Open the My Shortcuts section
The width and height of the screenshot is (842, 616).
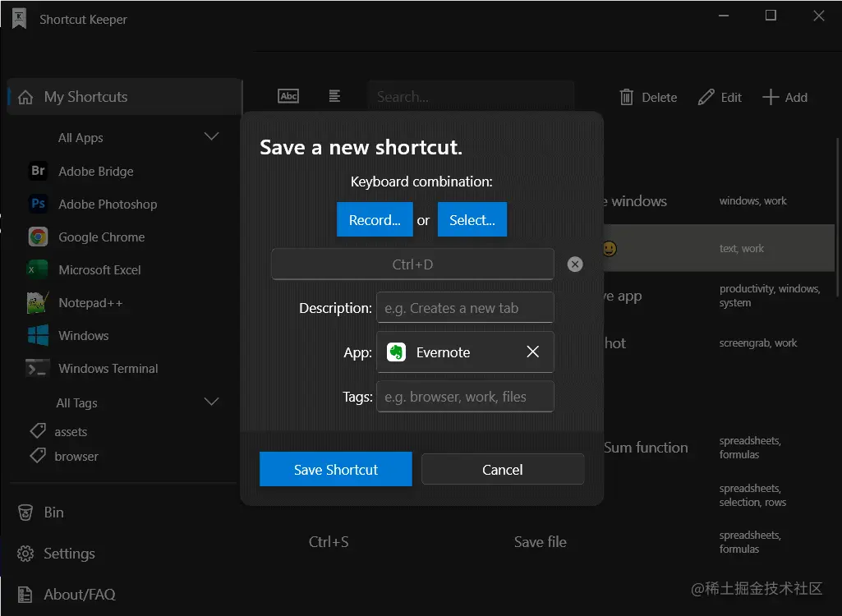125,97
